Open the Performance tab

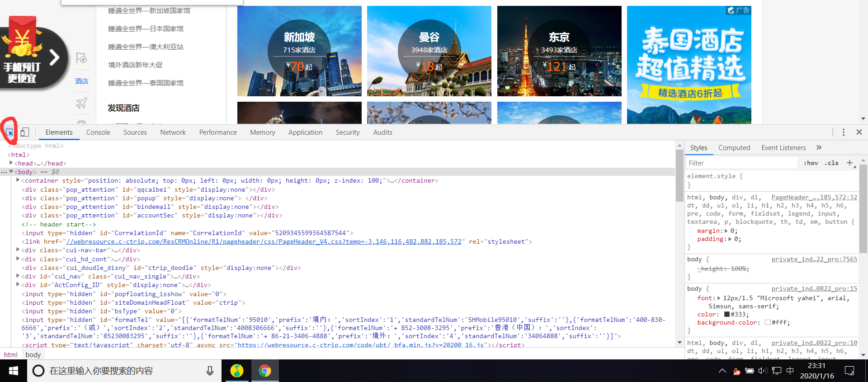(x=218, y=132)
